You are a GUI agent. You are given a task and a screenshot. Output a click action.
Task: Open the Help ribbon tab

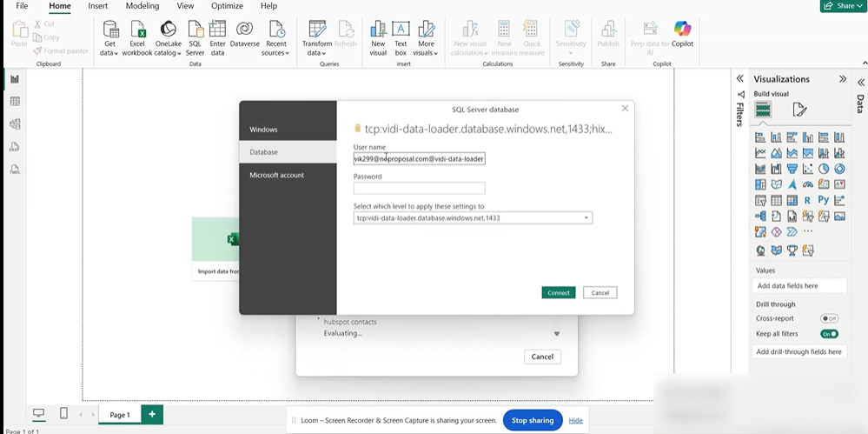click(x=268, y=6)
